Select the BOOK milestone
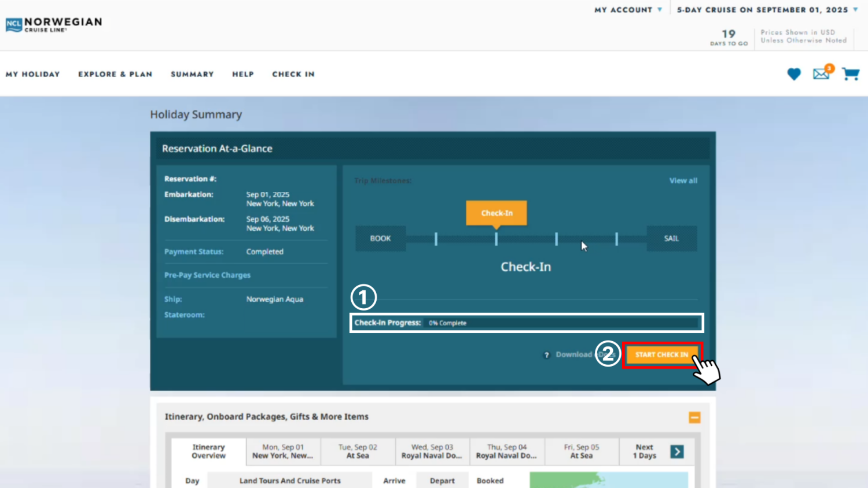Viewport: 868px width, 488px height. [x=380, y=238]
